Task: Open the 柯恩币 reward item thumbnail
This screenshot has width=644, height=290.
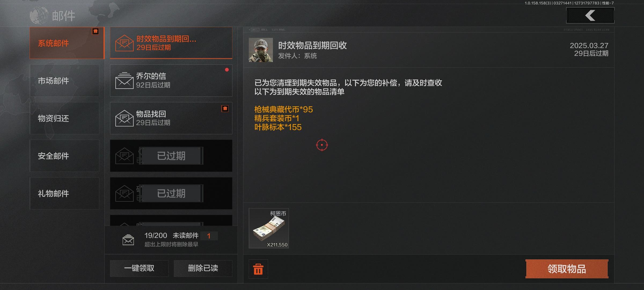Action: click(269, 228)
